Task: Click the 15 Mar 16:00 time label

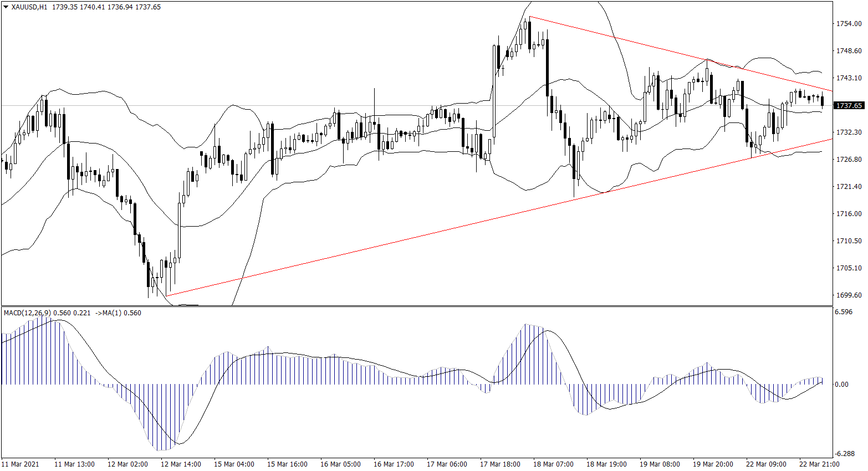Action: pyautogui.click(x=287, y=464)
